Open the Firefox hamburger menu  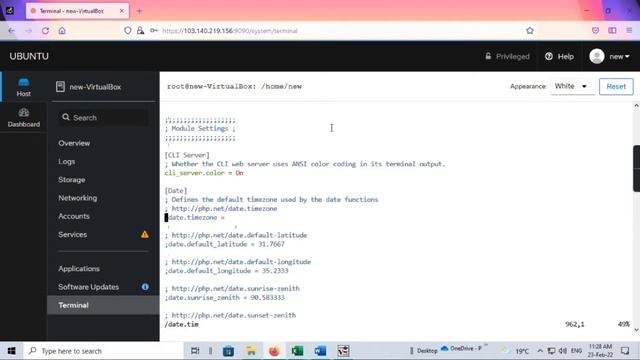point(629,31)
